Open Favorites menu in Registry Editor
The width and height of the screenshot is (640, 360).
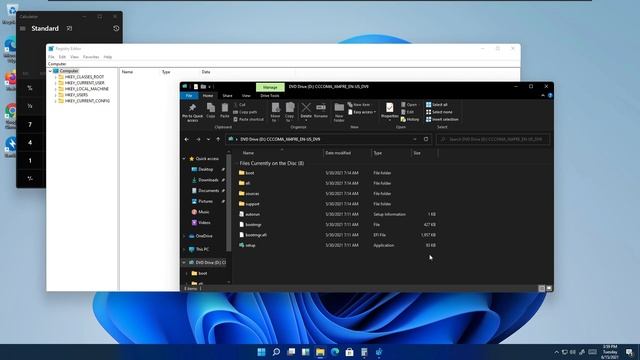click(91, 57)
